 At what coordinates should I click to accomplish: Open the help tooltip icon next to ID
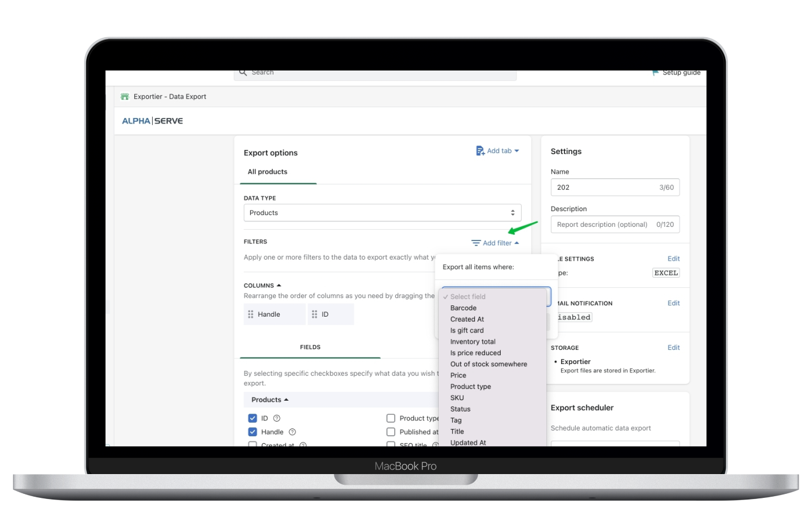[x=276, y=418]
